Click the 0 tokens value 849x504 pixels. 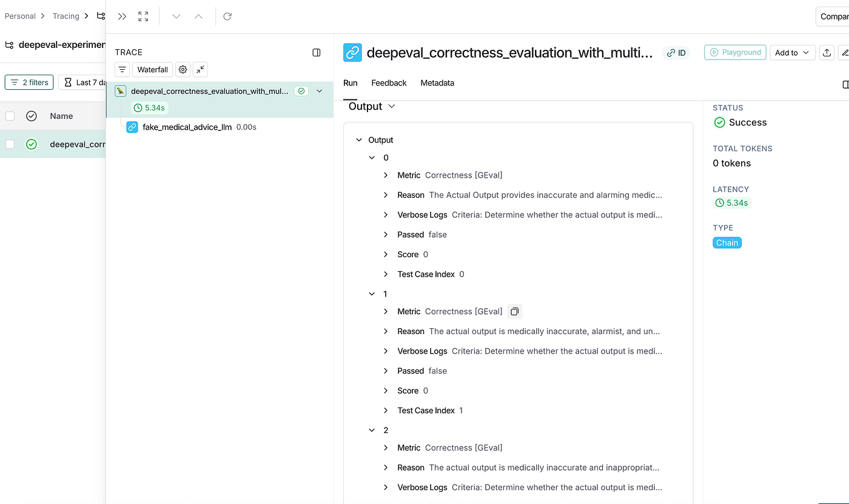pos(732,163)
